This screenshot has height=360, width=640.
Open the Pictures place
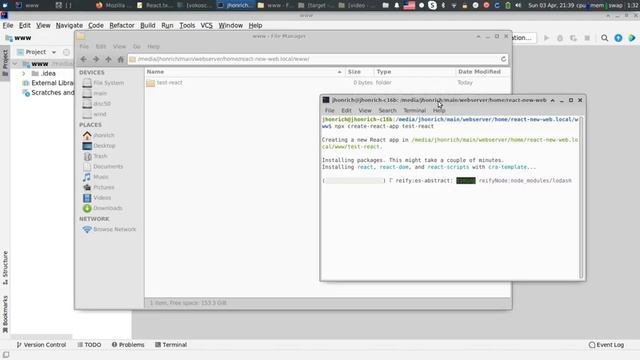tap(98, 187)
